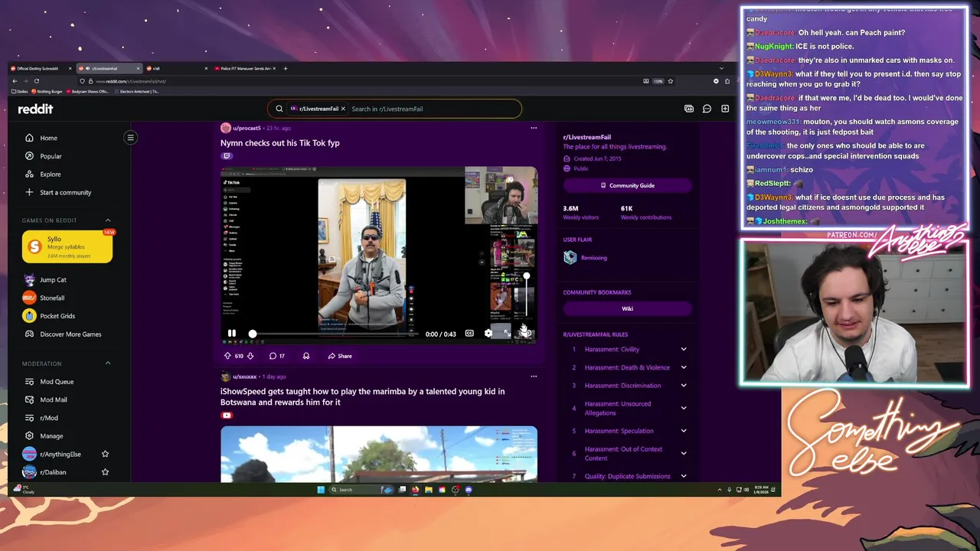Open Windows Start menu
Screen dimensions: 980x551
(x=321, y=490)
